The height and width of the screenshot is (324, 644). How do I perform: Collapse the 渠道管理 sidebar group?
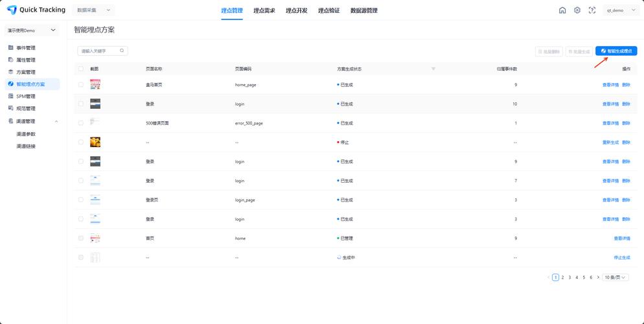pyautogui.click(x=56, y=121)
